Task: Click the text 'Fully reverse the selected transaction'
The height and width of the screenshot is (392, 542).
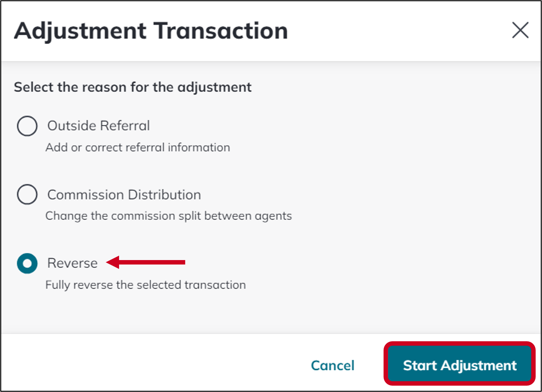Action: pos(145,284)
